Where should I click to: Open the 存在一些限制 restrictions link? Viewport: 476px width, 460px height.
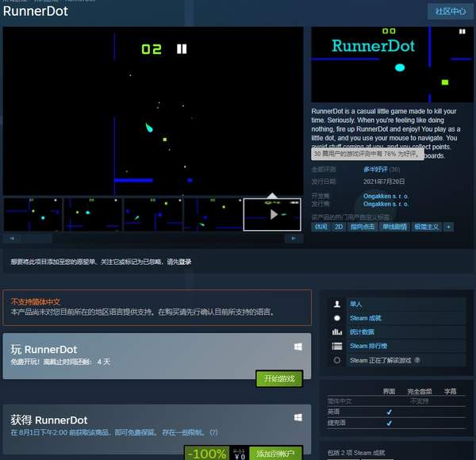(183, 433)
